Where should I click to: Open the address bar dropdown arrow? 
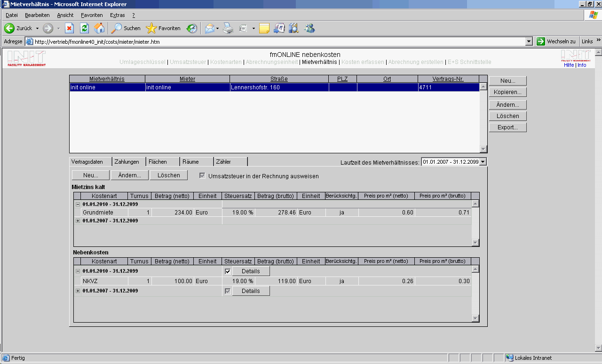pos(529,41)
